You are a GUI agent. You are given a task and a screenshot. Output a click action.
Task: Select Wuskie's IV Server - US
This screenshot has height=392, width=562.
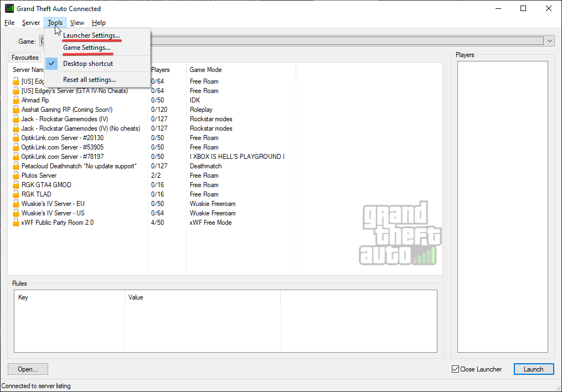click(x=53, y=213)
